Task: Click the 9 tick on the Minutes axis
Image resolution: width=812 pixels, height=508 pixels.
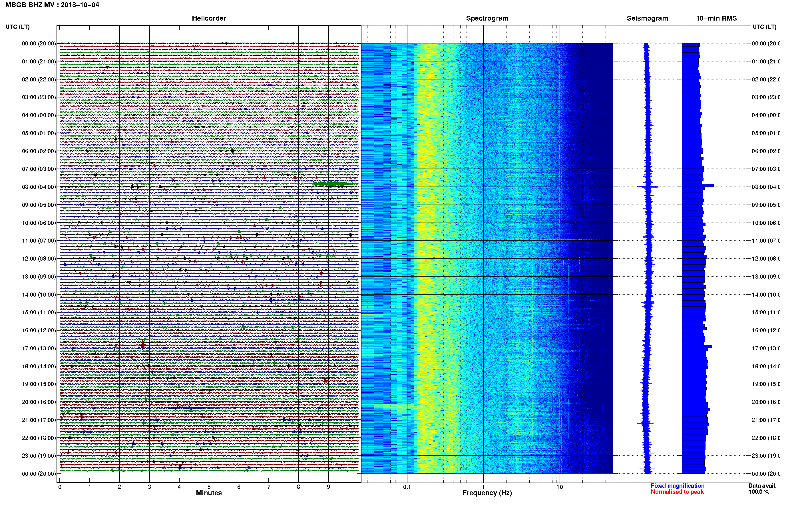Action: tap(328, 487)
